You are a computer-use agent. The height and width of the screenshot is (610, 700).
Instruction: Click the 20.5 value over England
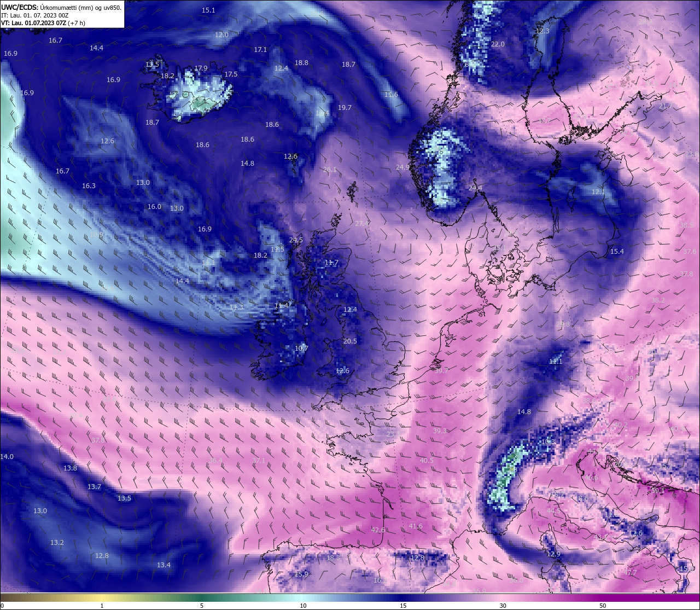350,341
